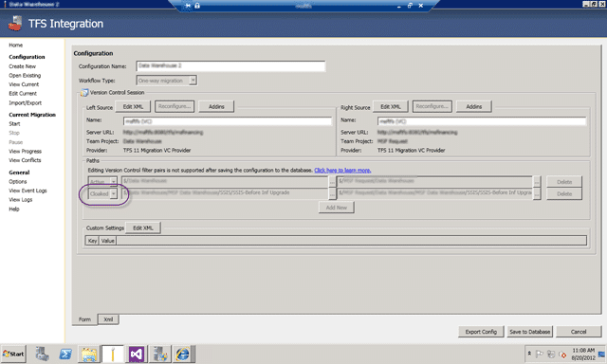
Task: Click the taskbar clock showing 11:08 AM
Action: pyautogui.click(x=583, y=354)
